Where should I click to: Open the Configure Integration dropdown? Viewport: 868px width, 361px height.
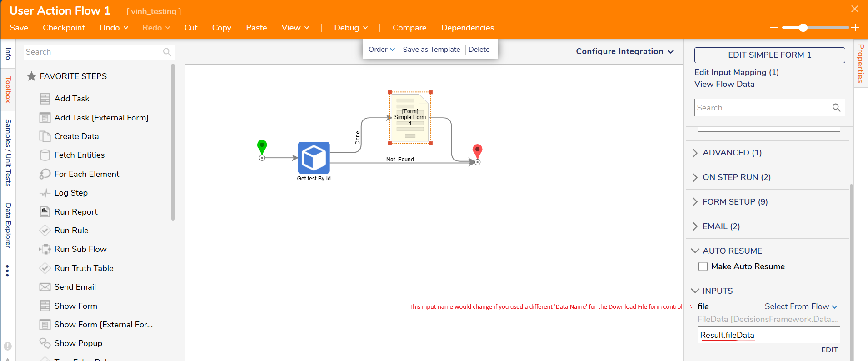click(624, 51)
